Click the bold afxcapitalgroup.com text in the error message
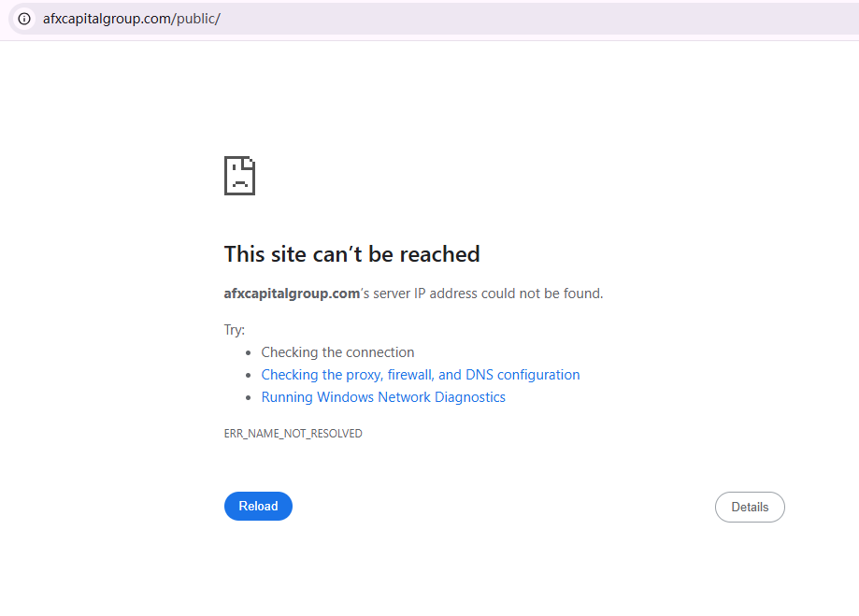 tap(292, 294)
